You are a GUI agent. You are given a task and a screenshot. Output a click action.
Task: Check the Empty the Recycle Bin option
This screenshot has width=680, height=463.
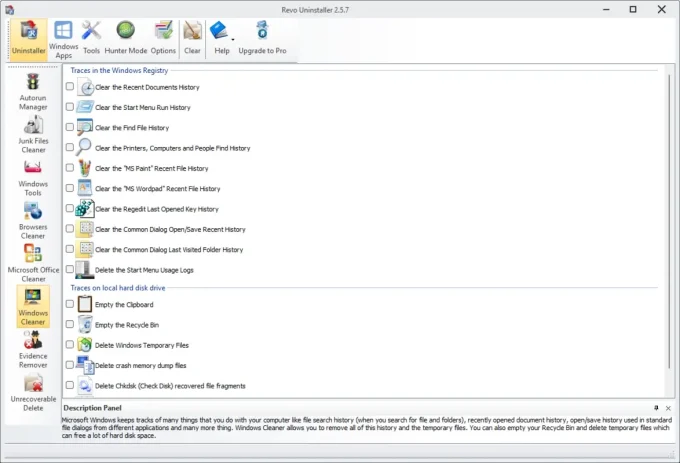[x=69, y=324]
